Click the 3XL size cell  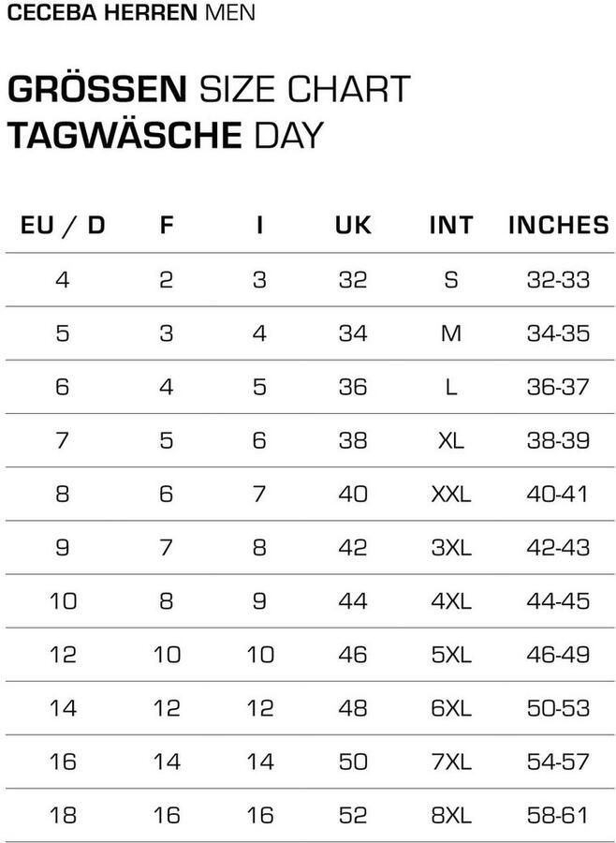click(x=451, y=547)
